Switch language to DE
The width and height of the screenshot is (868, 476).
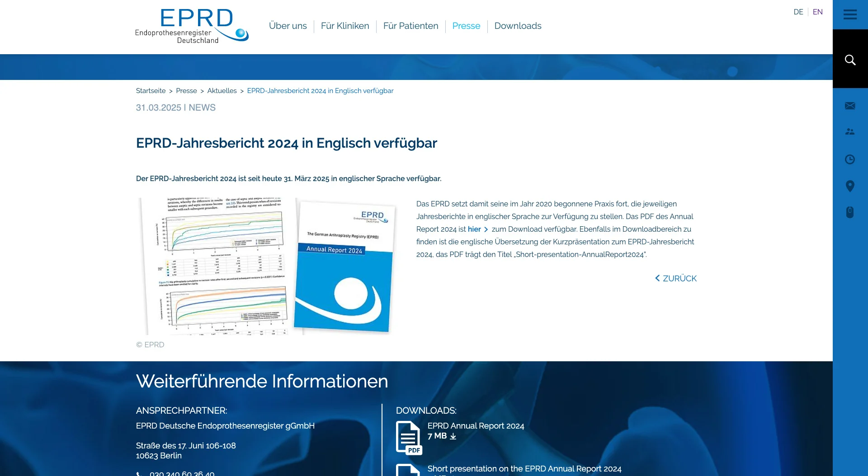point(798,12)
